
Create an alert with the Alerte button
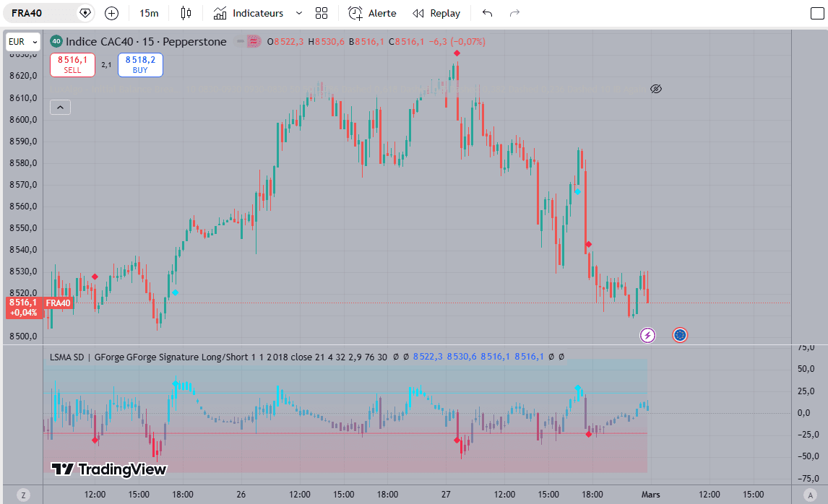372,13
